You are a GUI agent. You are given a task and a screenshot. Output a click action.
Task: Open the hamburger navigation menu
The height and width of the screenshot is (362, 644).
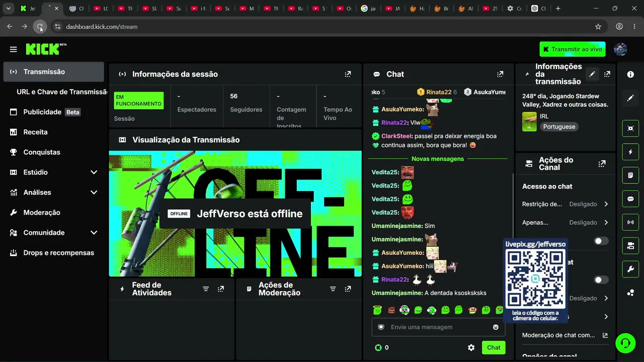(14, 49)
